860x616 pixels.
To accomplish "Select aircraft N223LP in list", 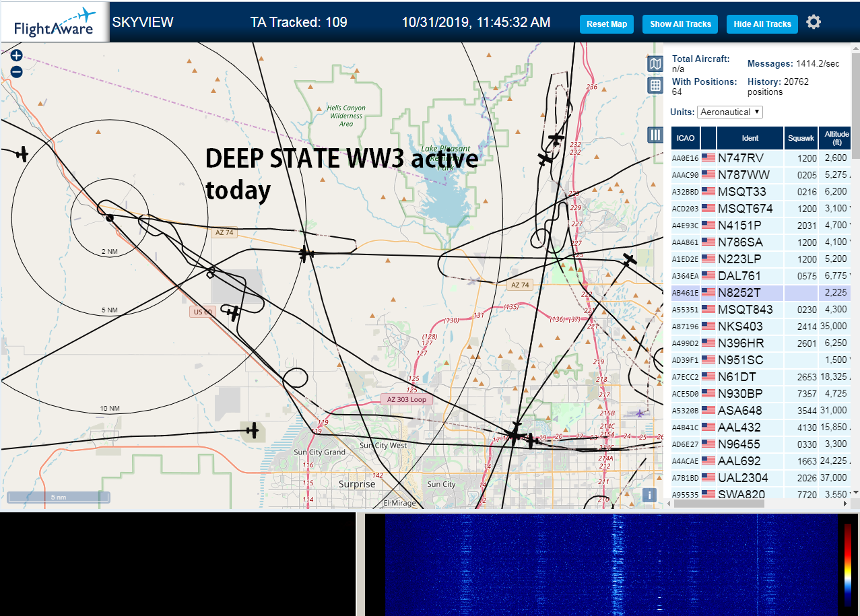I will click(x=761, y=259).
